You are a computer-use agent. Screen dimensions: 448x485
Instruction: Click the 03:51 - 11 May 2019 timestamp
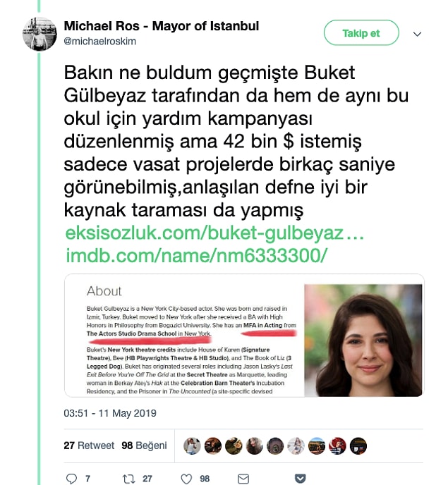point(110,413)
